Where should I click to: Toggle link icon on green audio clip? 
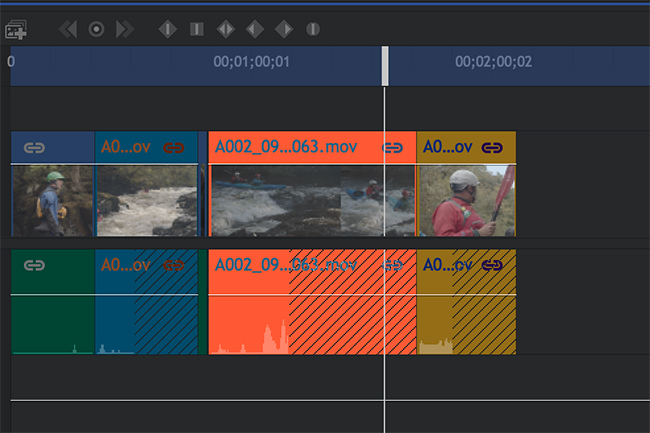pyautogui.click(x=34, y=265)
